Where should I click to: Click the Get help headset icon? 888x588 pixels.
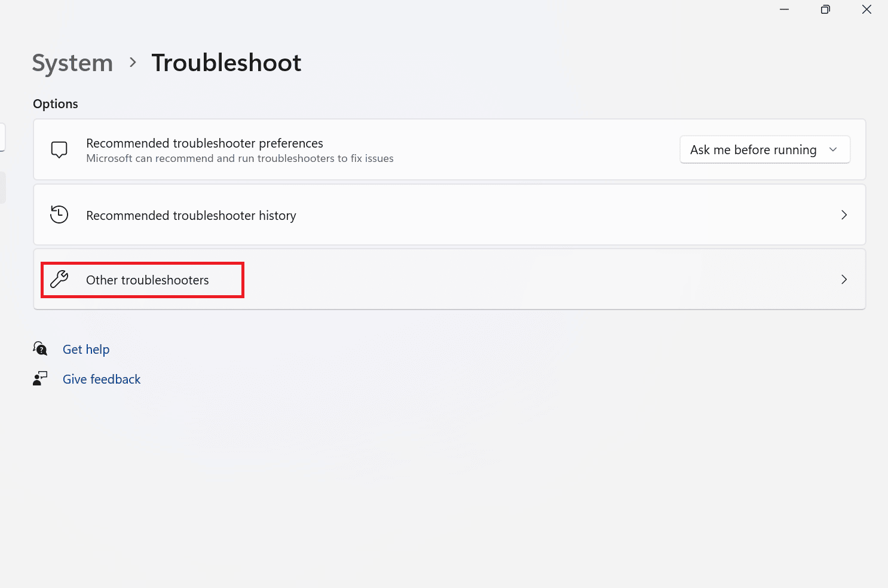coord(40,348)
